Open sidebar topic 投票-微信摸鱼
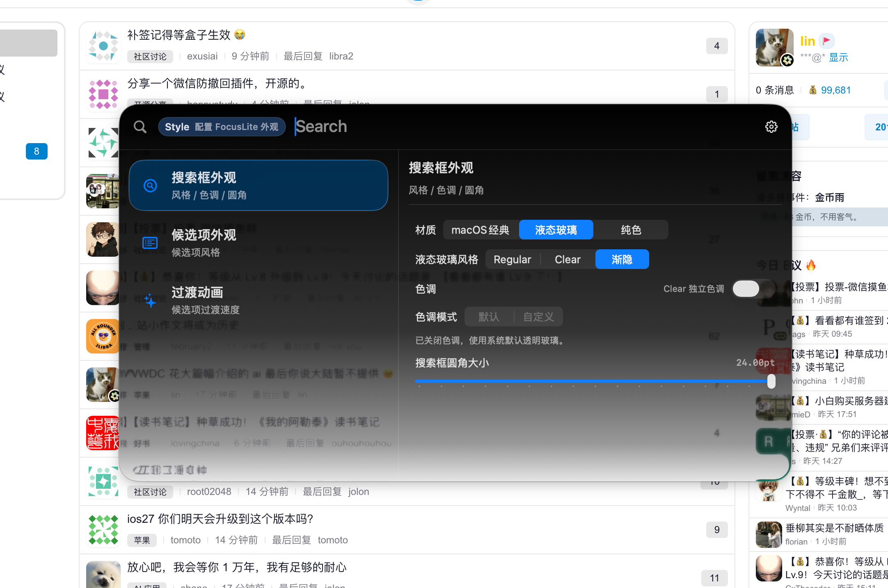This screenshot has height=588, width=888. 839,287
